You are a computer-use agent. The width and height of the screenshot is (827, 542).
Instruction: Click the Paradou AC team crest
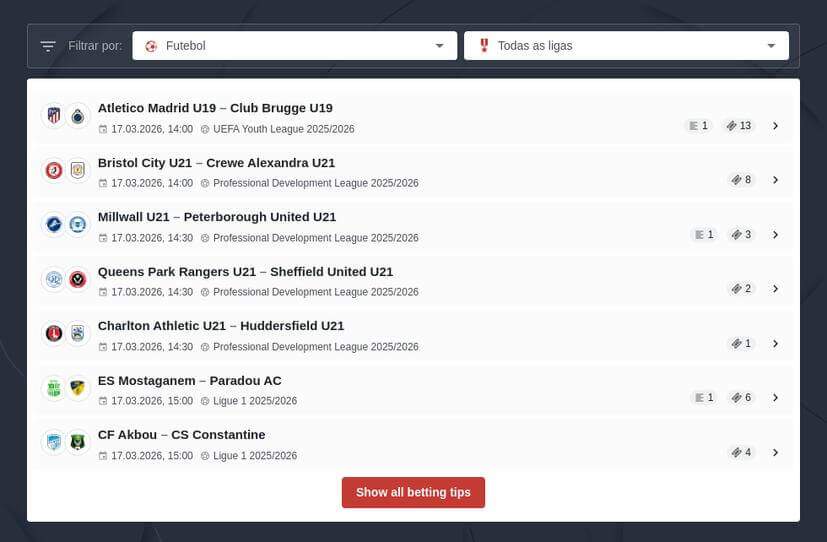78,388
